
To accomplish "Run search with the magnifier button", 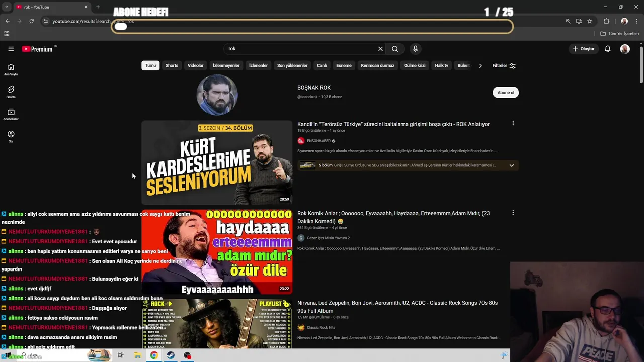I will point(395,49).
